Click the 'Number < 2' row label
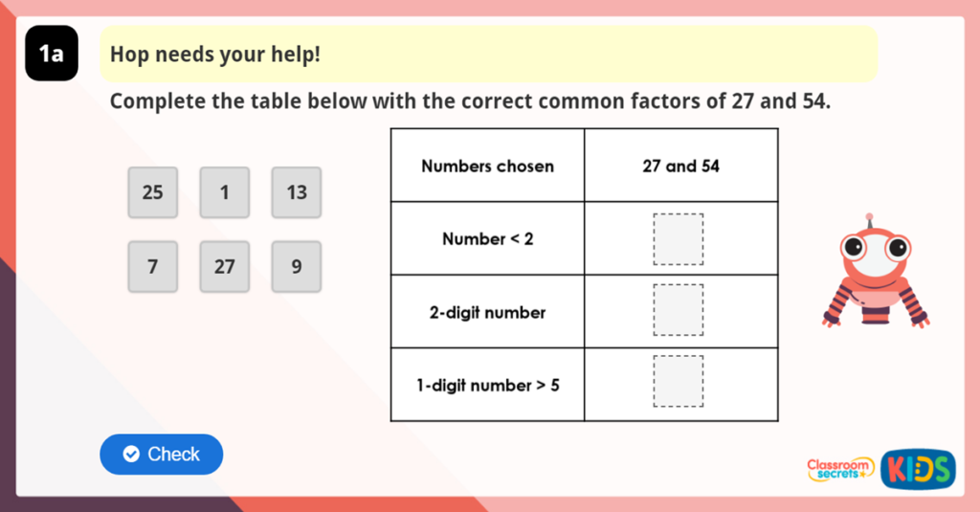980x512 pixels. [487, 239]
